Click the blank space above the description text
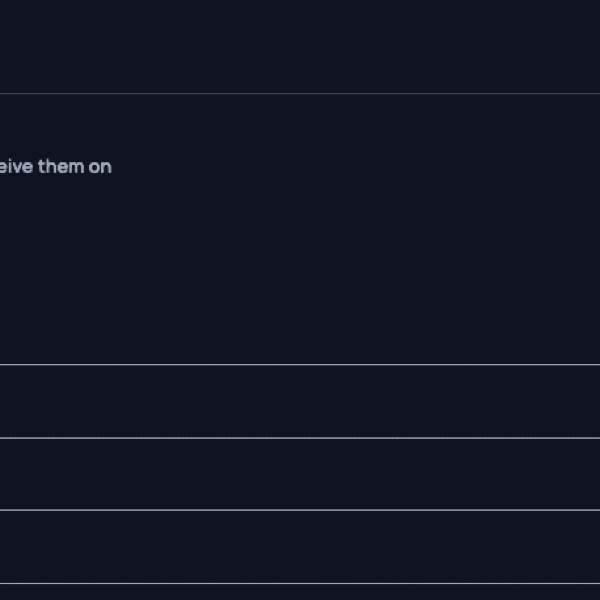This screenshot has height=600, width=600. [300, 125]
